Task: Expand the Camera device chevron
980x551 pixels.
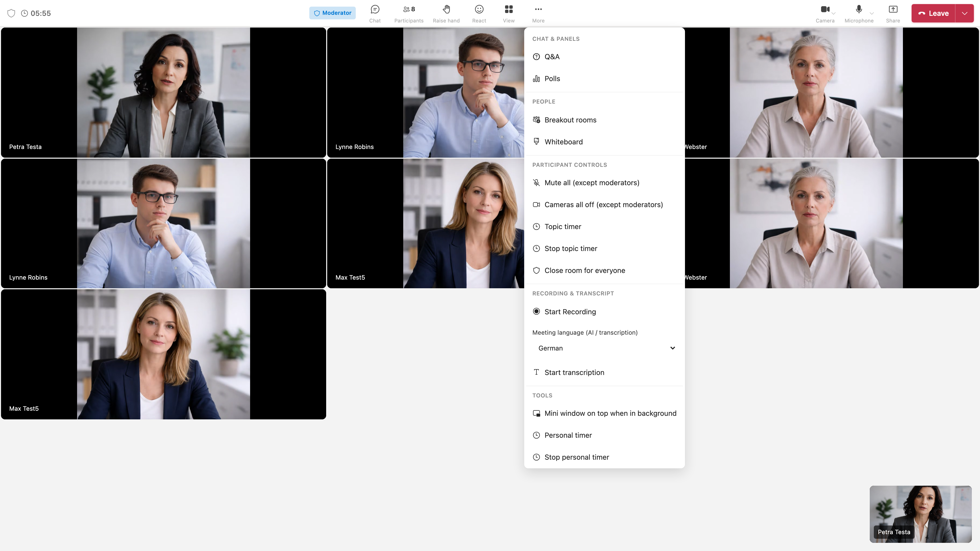Action: pos(834,13)
